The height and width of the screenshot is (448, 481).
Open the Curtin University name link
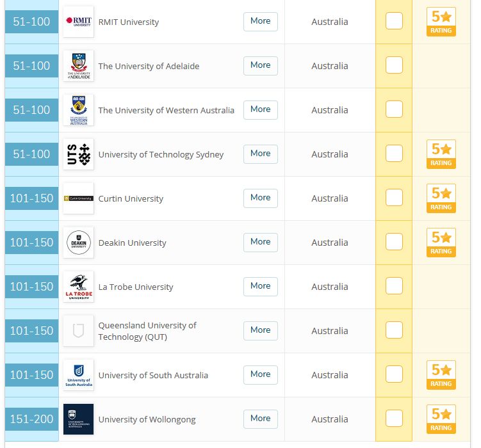(131, 198)
